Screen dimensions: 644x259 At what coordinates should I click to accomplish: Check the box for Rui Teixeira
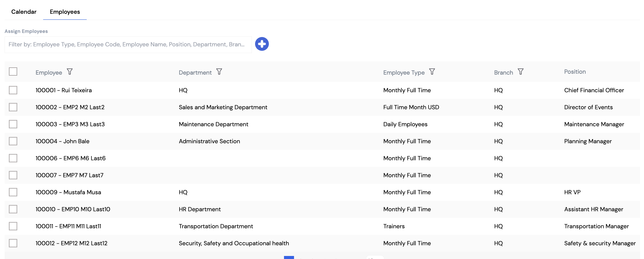[x=13, y=90]
